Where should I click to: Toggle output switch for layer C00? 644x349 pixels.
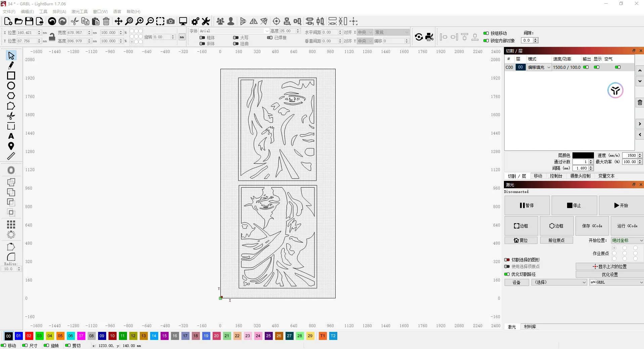coord(586,67)
